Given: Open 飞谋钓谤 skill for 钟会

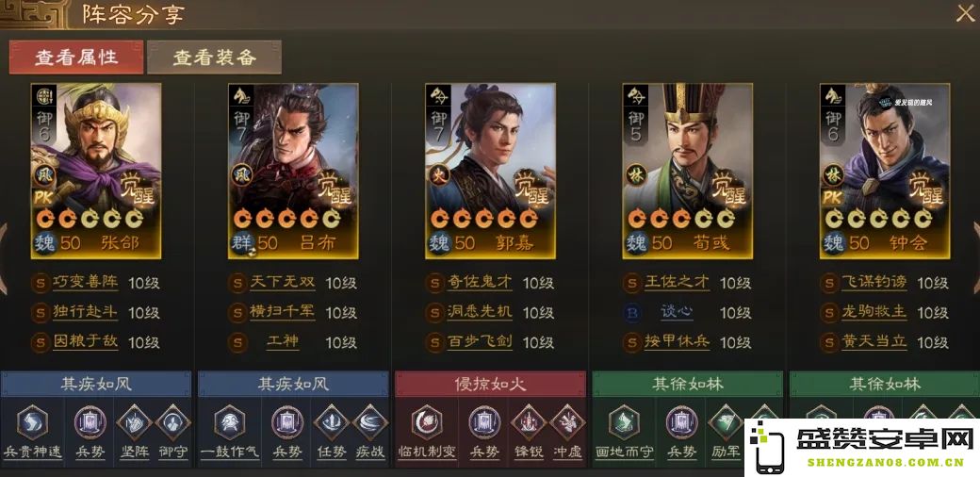Looking at the screenshot, I should point(874,283).
